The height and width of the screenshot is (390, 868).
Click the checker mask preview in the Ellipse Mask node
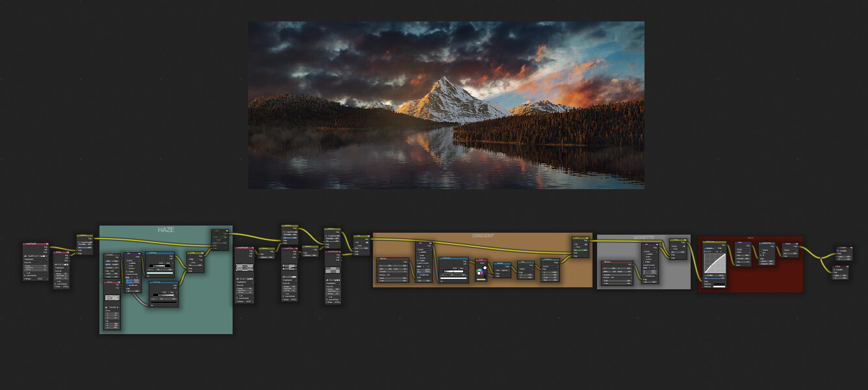pos(111,296)
